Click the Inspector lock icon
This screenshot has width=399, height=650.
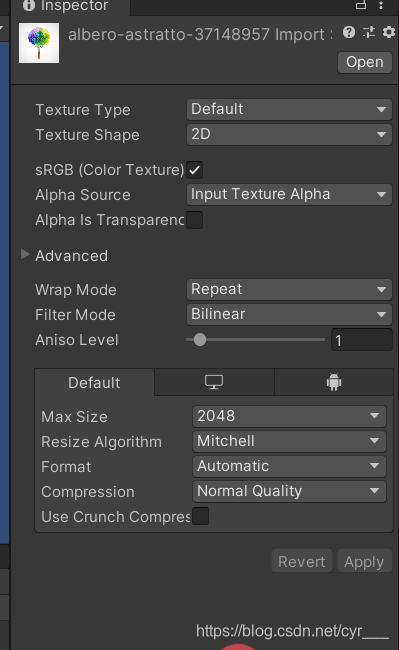pyautogui.click(x=361, y=5)
